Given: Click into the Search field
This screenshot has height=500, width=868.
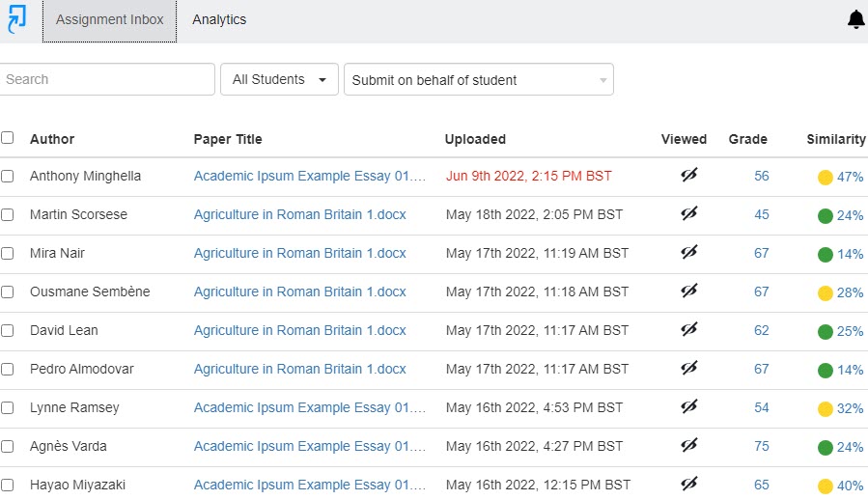Looking at the screenshot, I should [106, 79].
